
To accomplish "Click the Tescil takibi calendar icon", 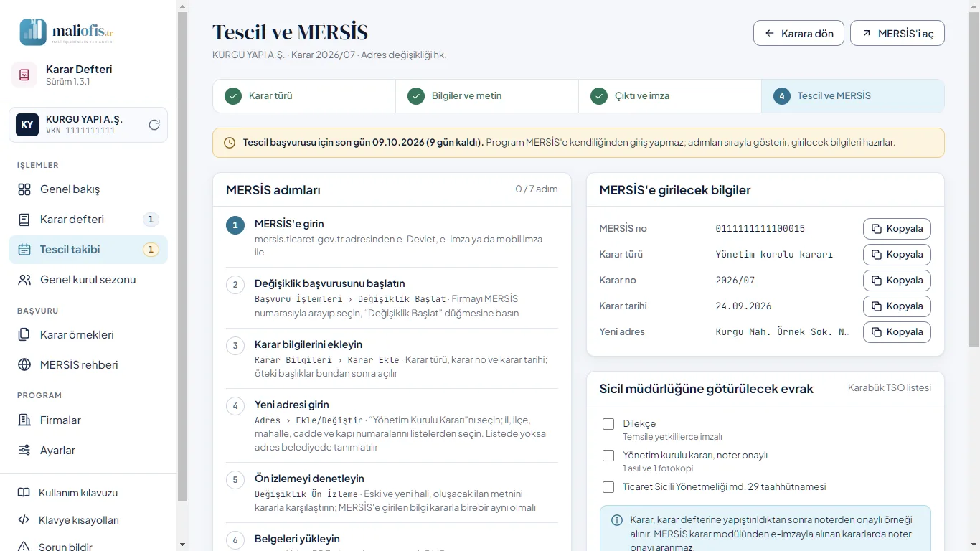I will click(24, 250).
